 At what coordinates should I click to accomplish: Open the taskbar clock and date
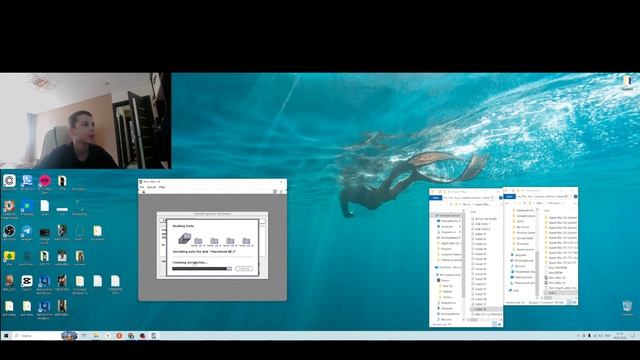[620, 336]
